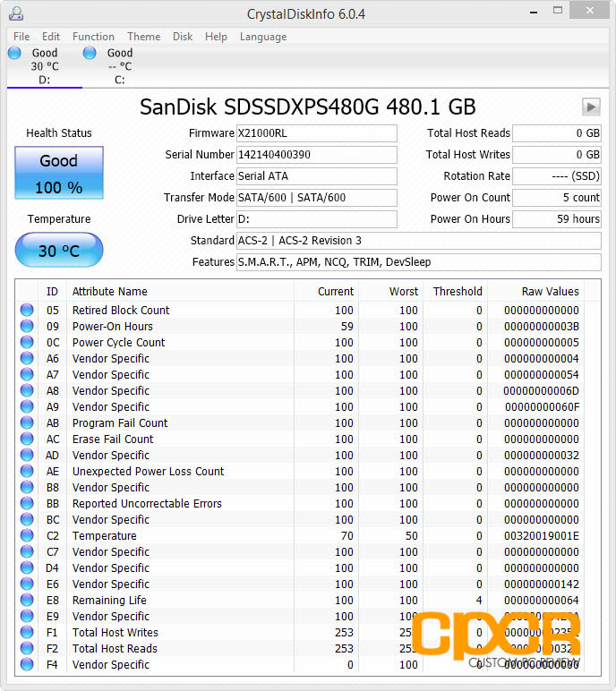The height and width of the screenshot is (691, 616).
Task: Click the Standard ACS-2 field
Action: click(x=419, y=241)
